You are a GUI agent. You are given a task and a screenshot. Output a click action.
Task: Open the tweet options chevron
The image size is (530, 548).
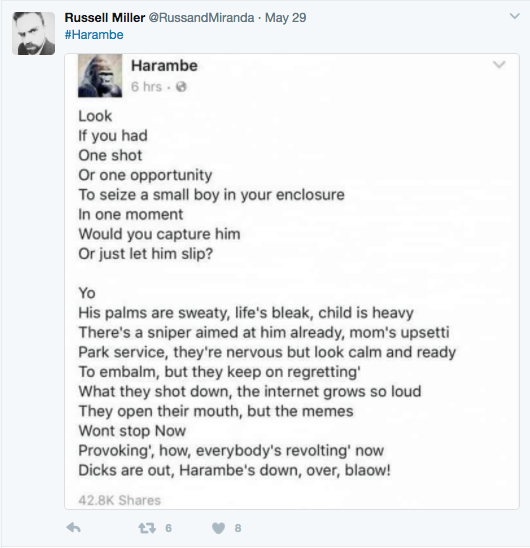coord(514,16)
